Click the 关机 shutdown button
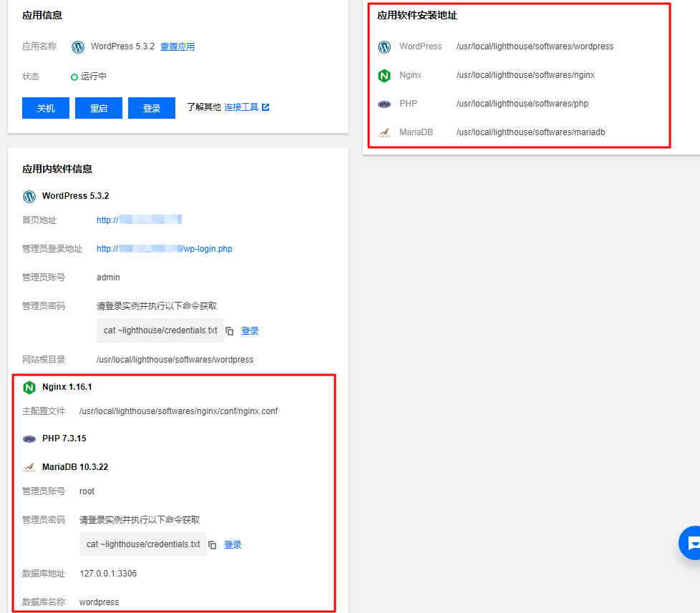This screenshot has width=700, height=613. pos(46,108)
